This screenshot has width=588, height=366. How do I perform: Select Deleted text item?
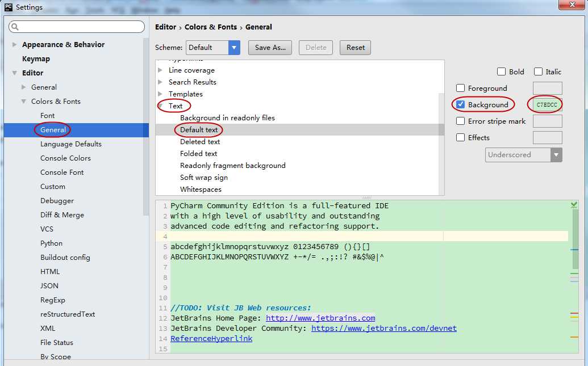(200, 142)
